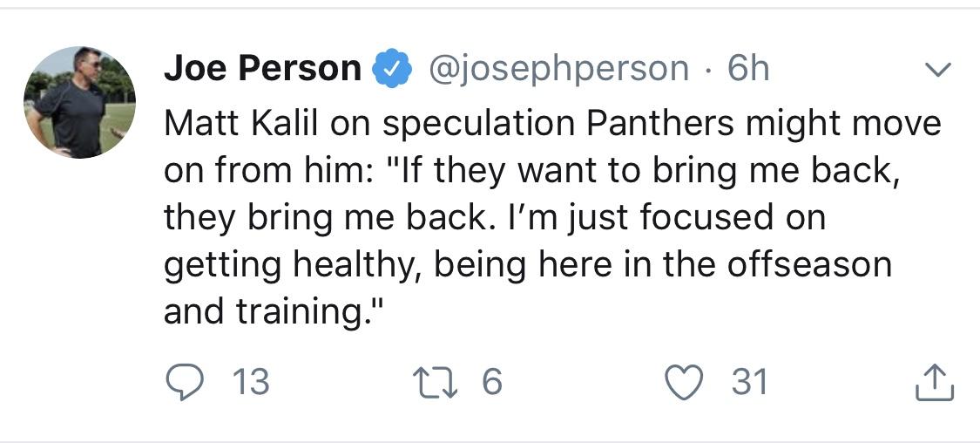980x443 pixels.
Task: Retweet using the arrows icon
Action: pyautogui.click(x=435, y=382)
